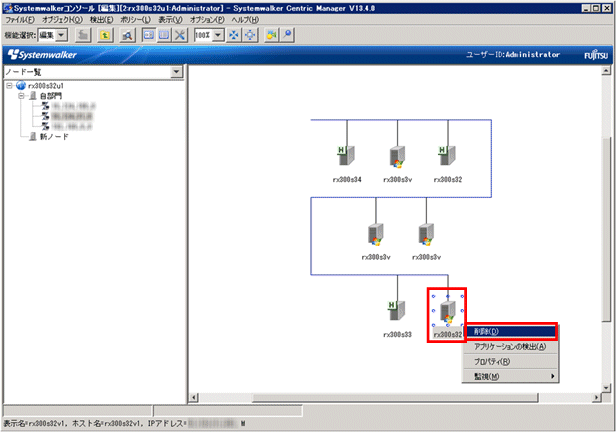Screen dimensions: 616x432
Task: Click the wrench and screwdriver tools icon
Action: (180, 35)
